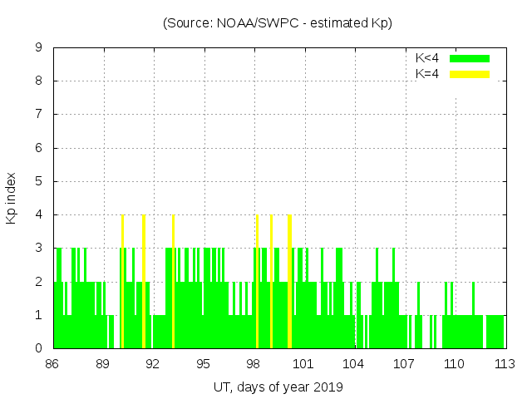
Task: Click y-axis tick label 4
Action: pos(39,214)
